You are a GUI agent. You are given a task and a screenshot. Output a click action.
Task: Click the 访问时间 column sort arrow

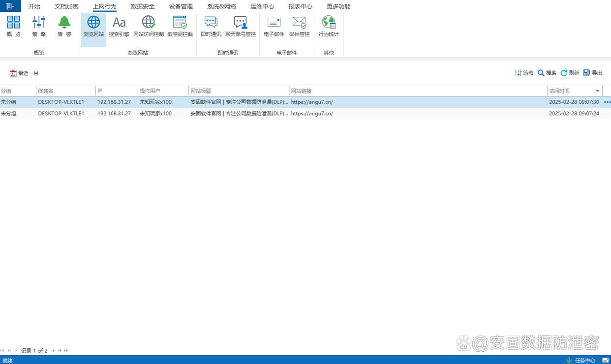(x=597, y=91)
